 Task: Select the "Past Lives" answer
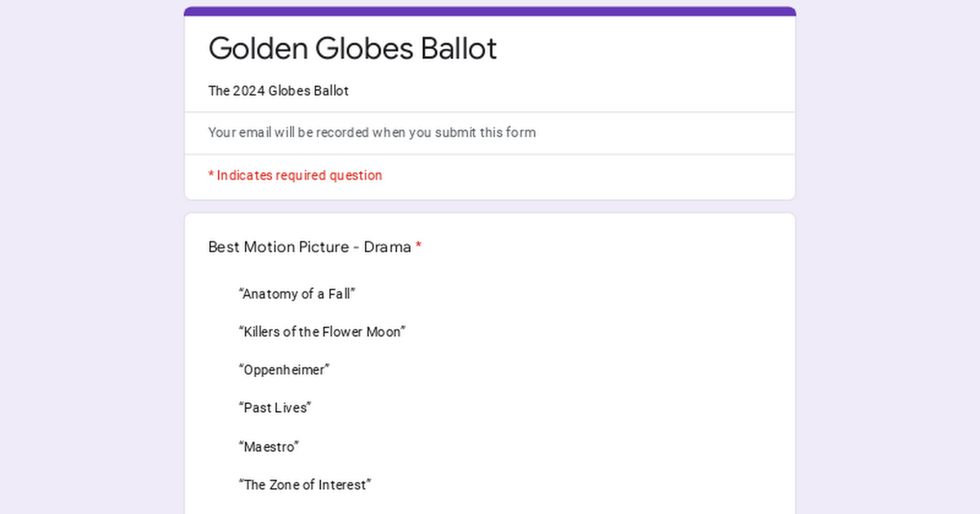pos(274,408)
